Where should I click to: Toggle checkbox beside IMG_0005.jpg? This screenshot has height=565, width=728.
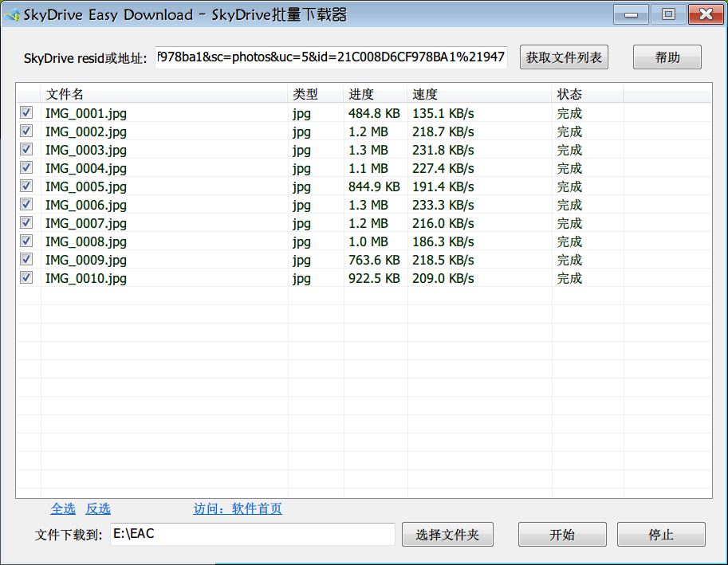(x=26, y=186)
